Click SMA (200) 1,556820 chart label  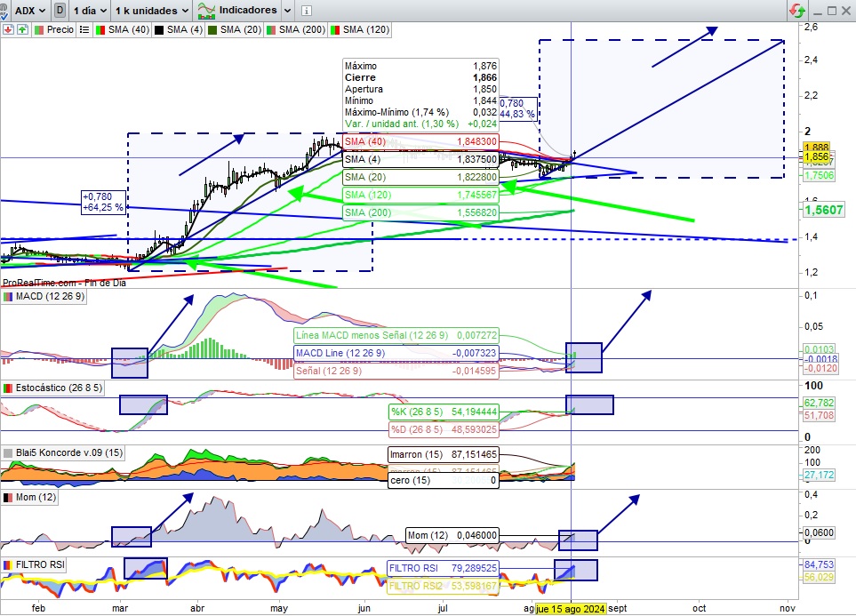pyautogui.click(x=420, y=212)
